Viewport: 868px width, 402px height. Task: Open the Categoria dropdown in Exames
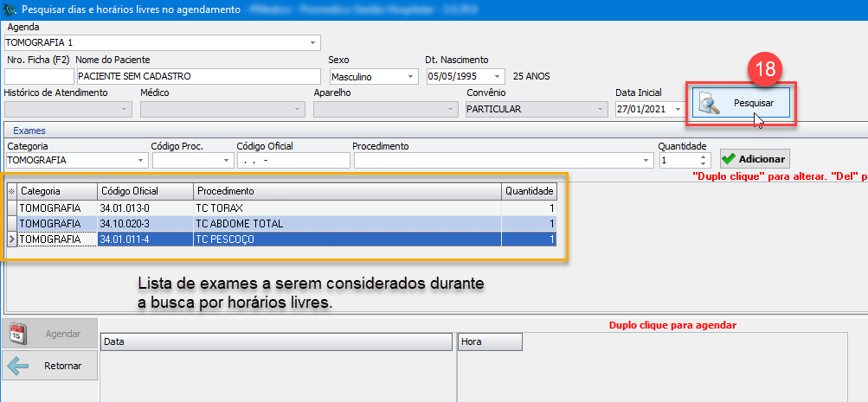coord(141,161)
